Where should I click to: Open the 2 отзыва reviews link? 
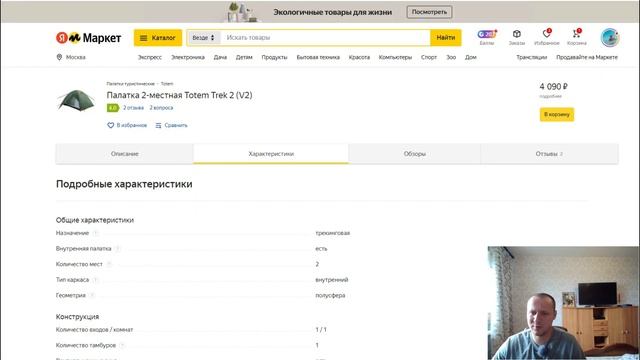pos(133,108)
